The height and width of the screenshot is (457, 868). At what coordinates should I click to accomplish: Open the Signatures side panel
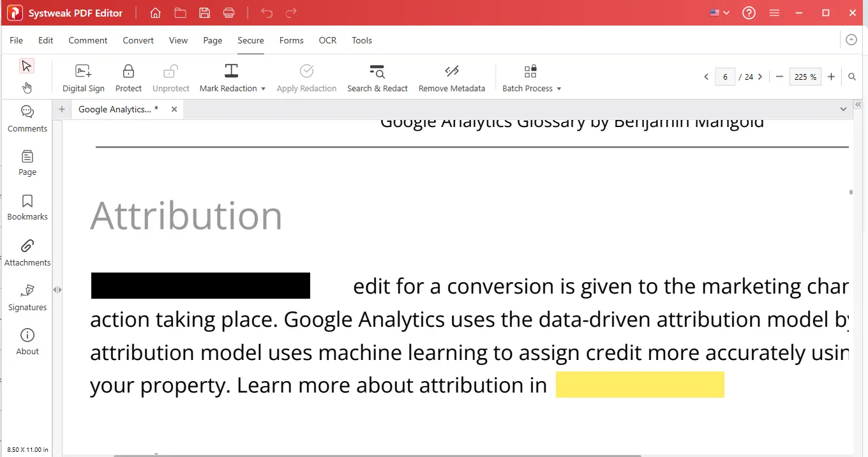click(27, 297)
